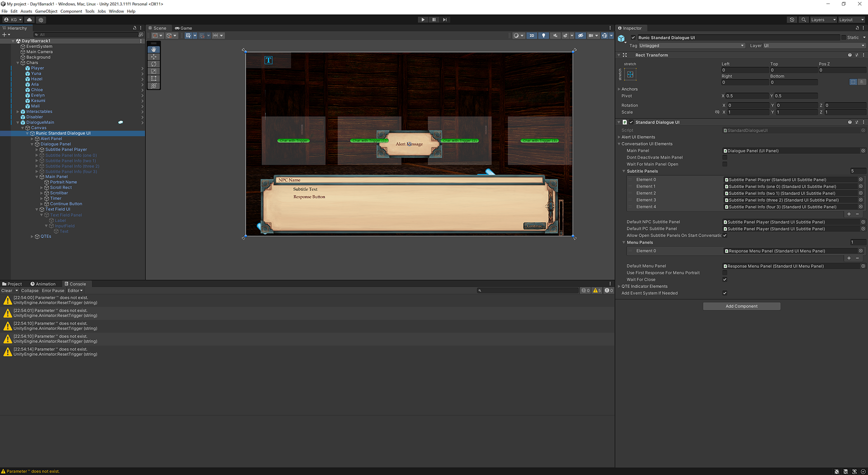Open Rect Transform preset selector
Screen dimensions: 868x475
pos(857,55)
